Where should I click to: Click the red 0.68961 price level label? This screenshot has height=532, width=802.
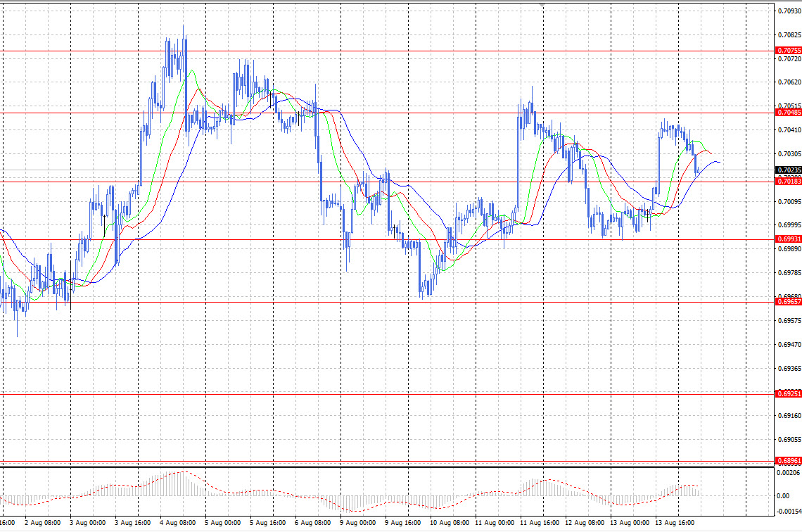(789, 461)
